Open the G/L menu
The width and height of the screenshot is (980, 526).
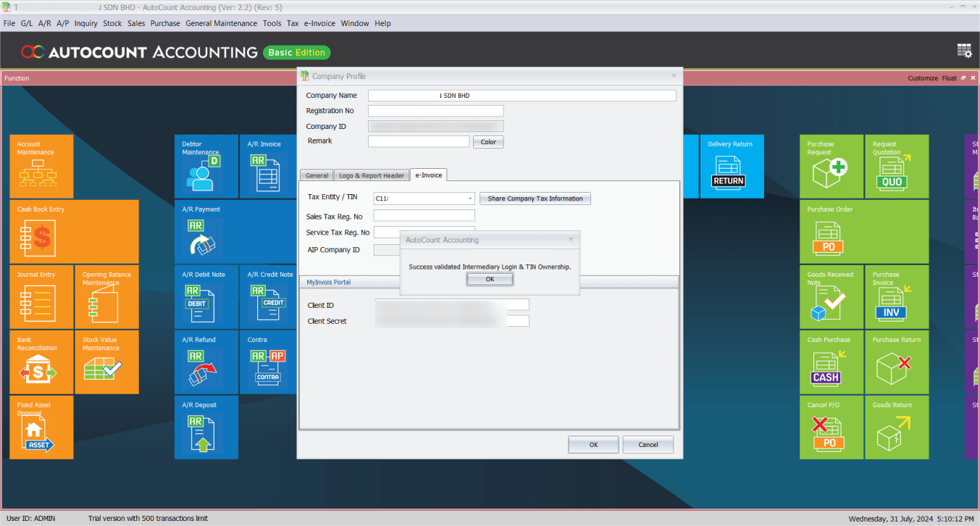(27, 23)
